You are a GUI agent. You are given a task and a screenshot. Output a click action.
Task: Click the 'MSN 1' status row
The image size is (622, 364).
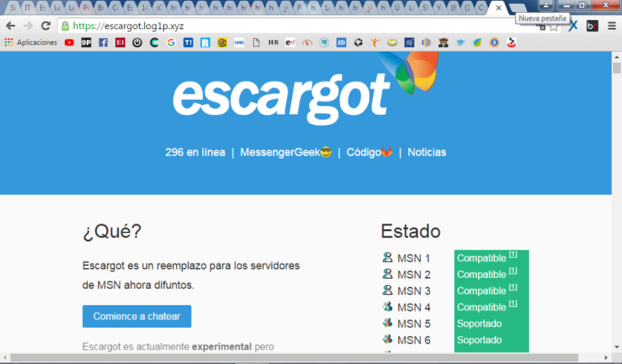[455, 258]
